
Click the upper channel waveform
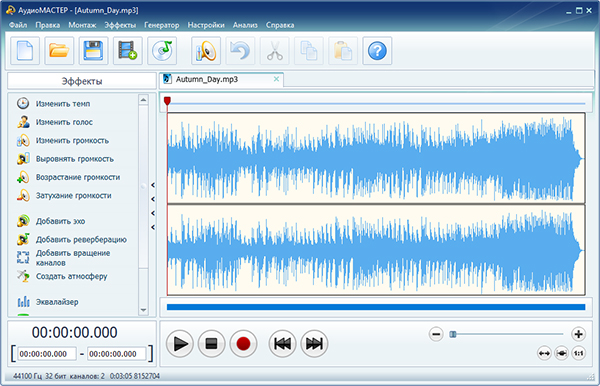(x=376, y=158)
